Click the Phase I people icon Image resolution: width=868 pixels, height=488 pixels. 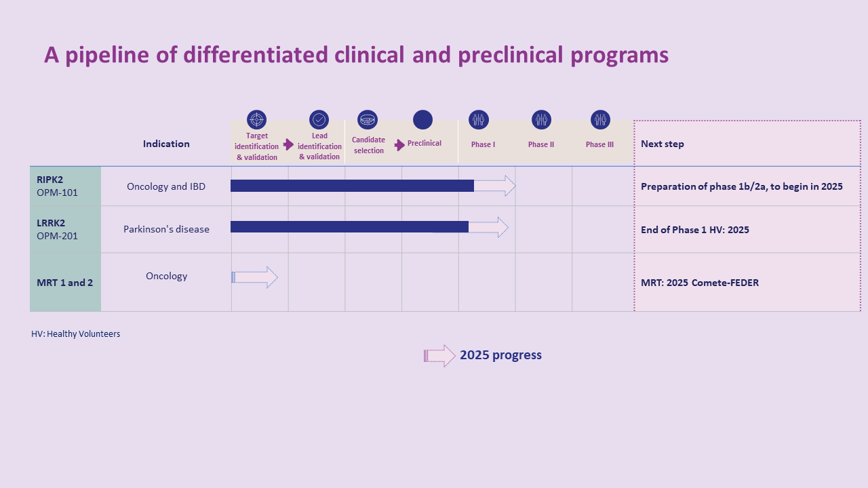[479, 120]
